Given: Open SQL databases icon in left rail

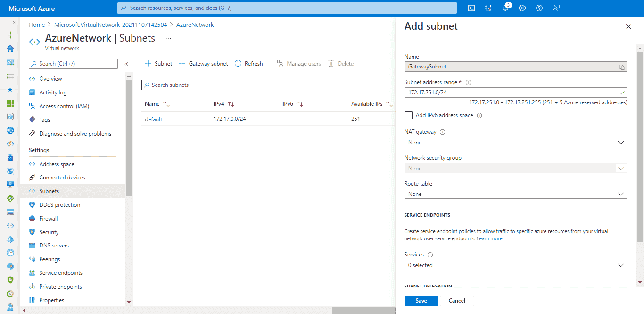Looking at the screenshot, I should pyautogui.click(x=10, y=158).
